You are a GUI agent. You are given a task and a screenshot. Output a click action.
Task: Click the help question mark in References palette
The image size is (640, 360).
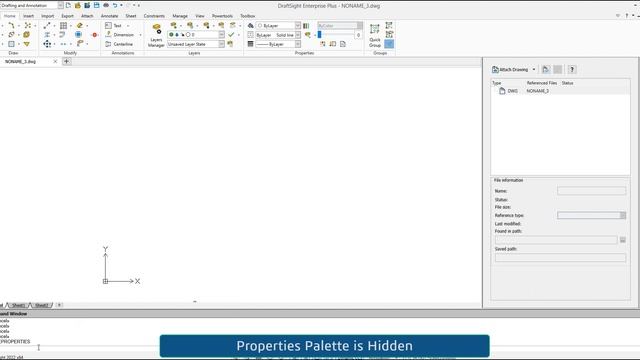[x=572, y=69]
